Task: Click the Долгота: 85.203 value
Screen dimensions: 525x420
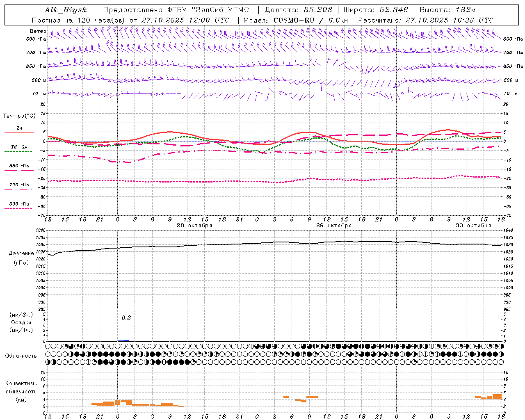Action: [x=299, y=10]
